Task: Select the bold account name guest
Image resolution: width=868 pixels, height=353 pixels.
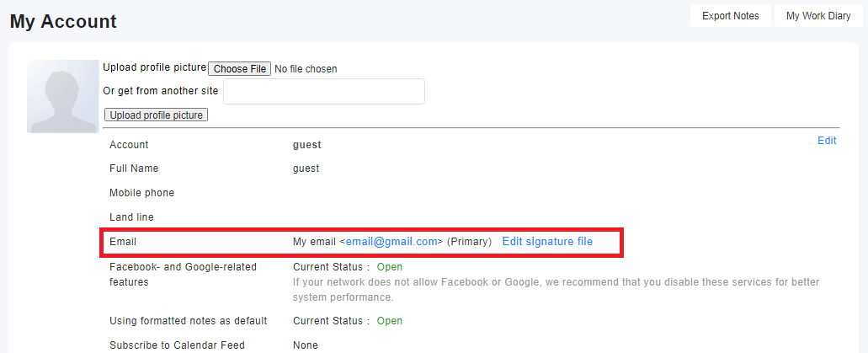Action: click(307, 145)
